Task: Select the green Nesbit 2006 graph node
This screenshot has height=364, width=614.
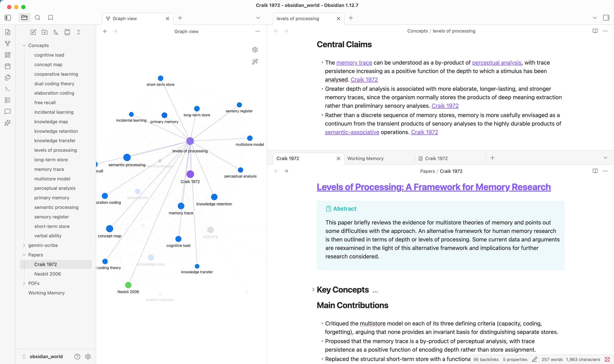Action: click(x=128, y=285)
